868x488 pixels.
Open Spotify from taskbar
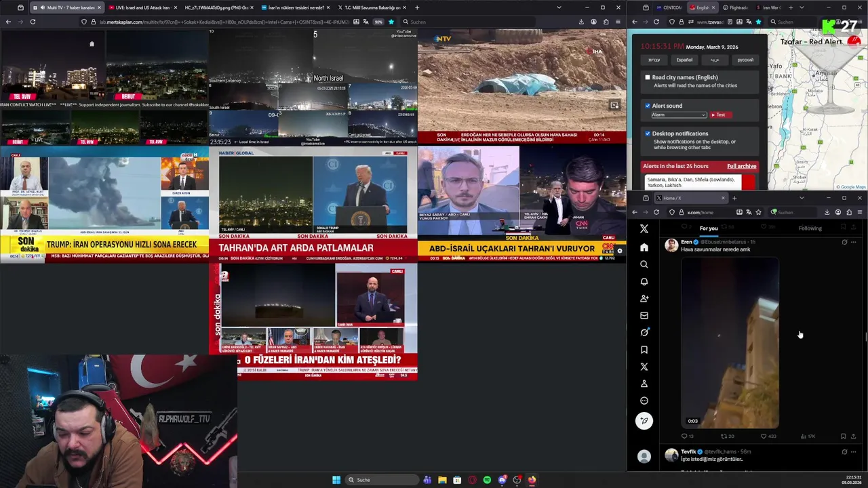(487, 480)
